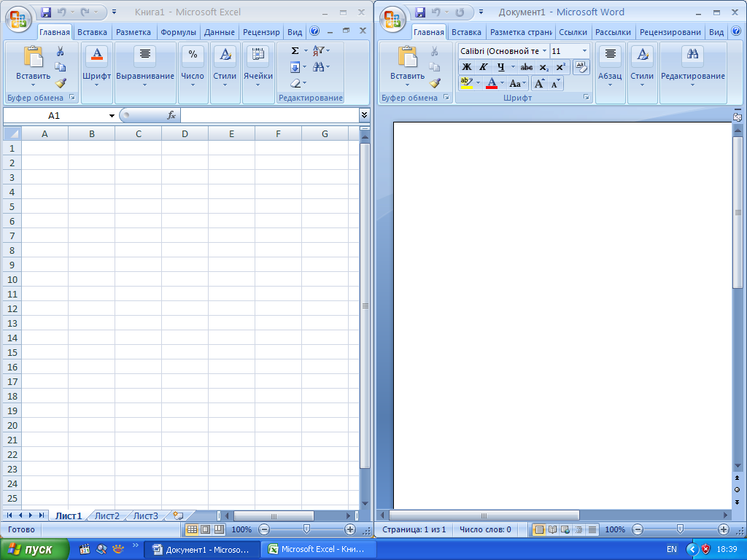
Task: Click the Clear eraser icon in Excel
Action: point(295,83)
